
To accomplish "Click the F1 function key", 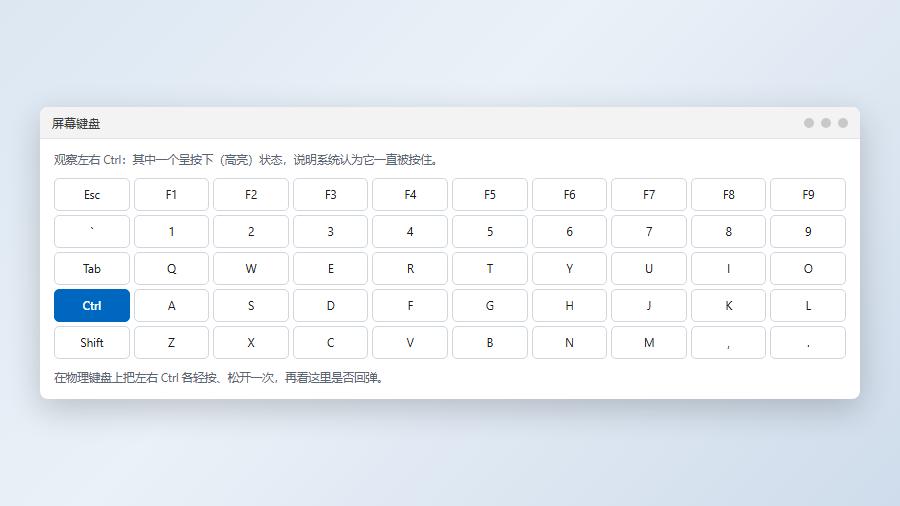I will click(171, 194).
